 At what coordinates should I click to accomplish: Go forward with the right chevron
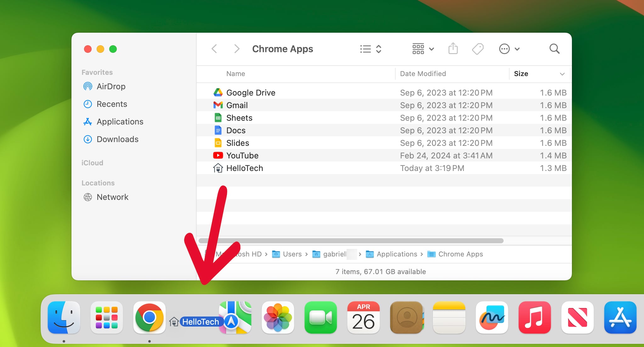(x=237, y=49)
